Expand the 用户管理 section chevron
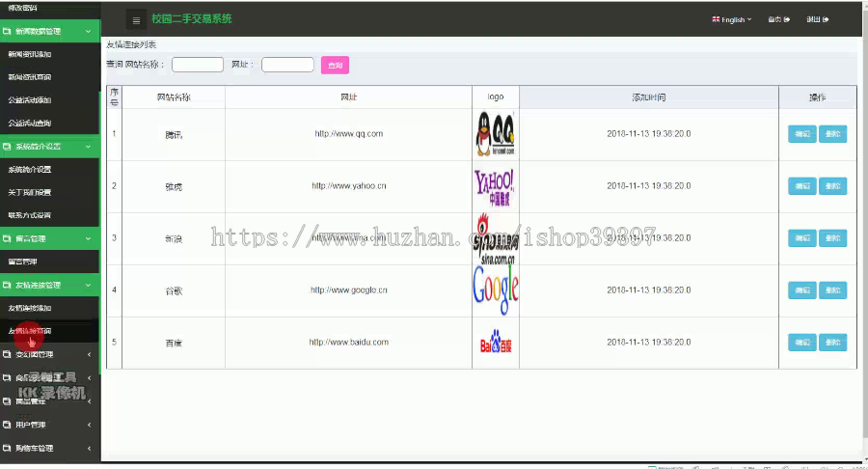This screenshot has width=868, height=469. coord(89,425)
